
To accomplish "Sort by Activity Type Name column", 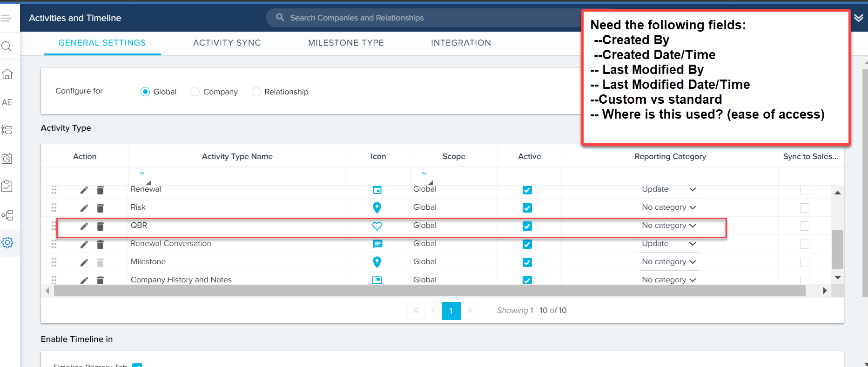I will 237,156.
